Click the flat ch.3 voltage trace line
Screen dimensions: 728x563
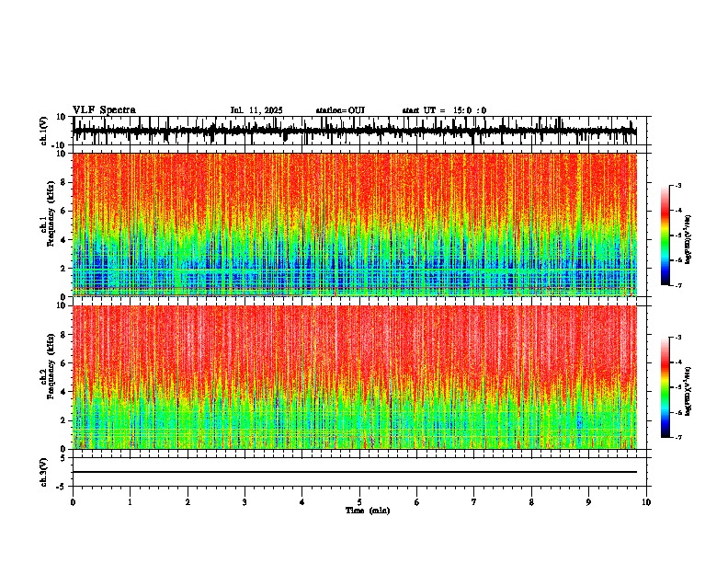[x=355, y=472]
